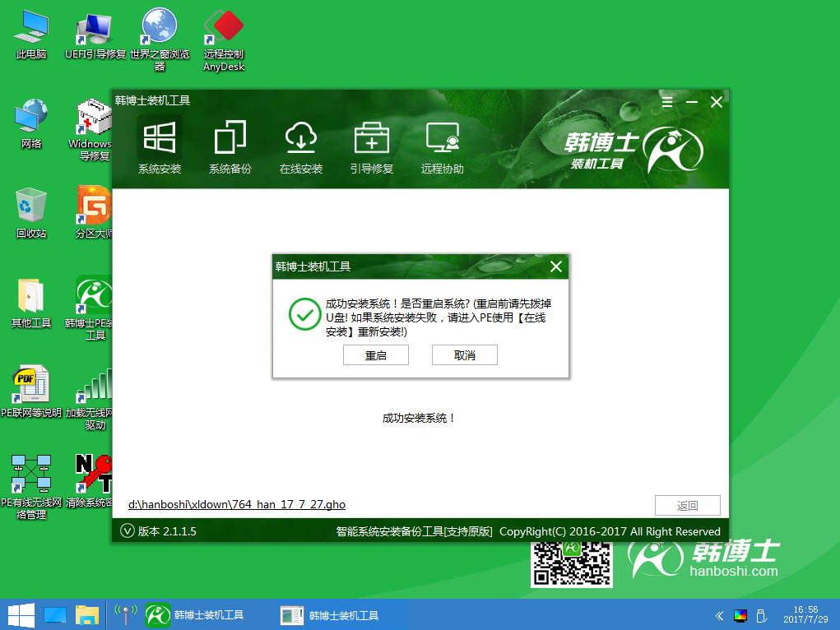The image size is (840, 630).
Task: Close the 韩博士装机工具 success dialog
Action: [556, 266]
